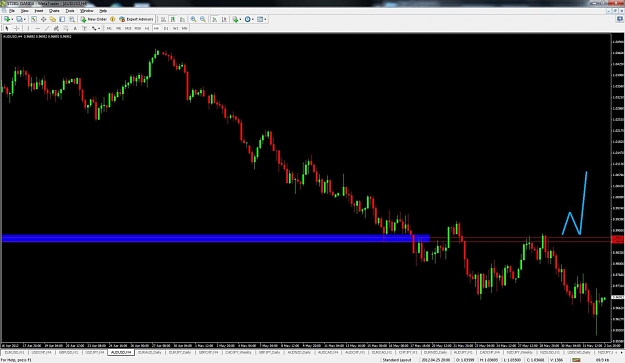Open the Periodicity clock dropdown
The width and height of the screenshot is (625, 363).
[249, 19]
